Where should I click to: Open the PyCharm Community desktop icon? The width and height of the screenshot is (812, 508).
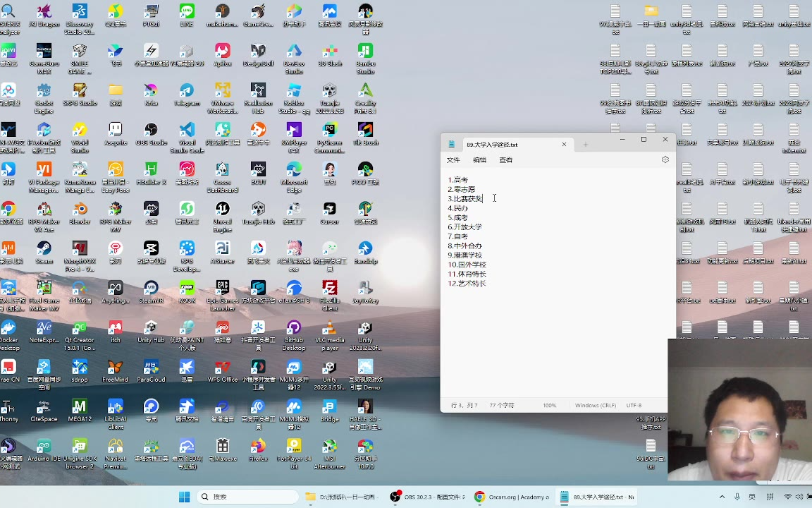tap(330, 138)
